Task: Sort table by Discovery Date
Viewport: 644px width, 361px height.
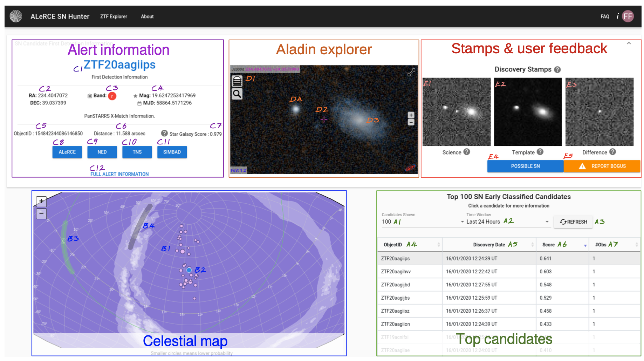Action: 489,245
